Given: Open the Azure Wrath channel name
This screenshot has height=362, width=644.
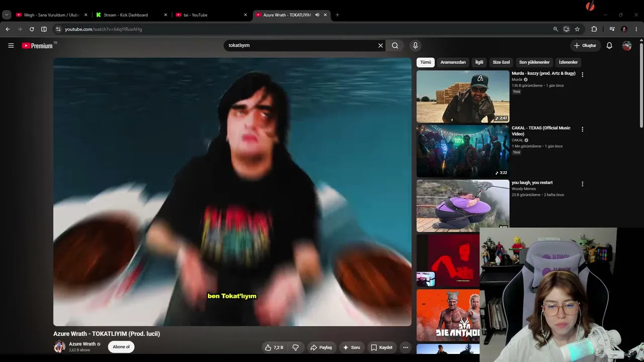Looking at the screenshot, I should [x=82, y=344].
